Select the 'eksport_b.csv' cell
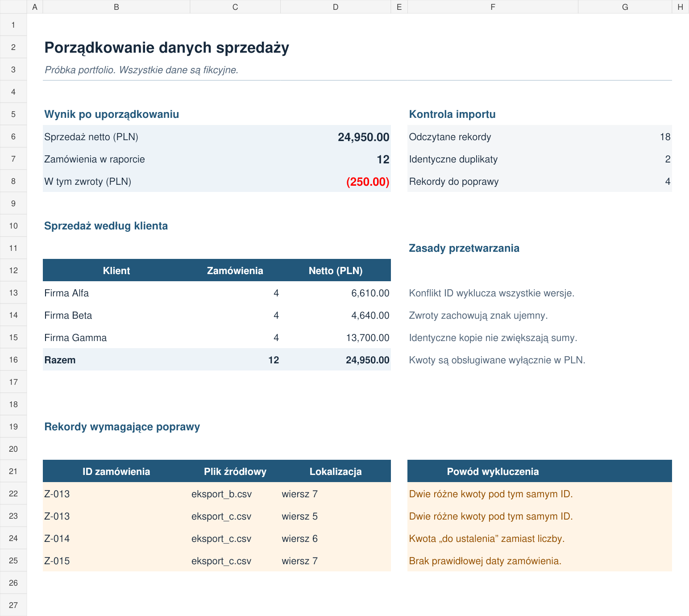 click(235, 494)
